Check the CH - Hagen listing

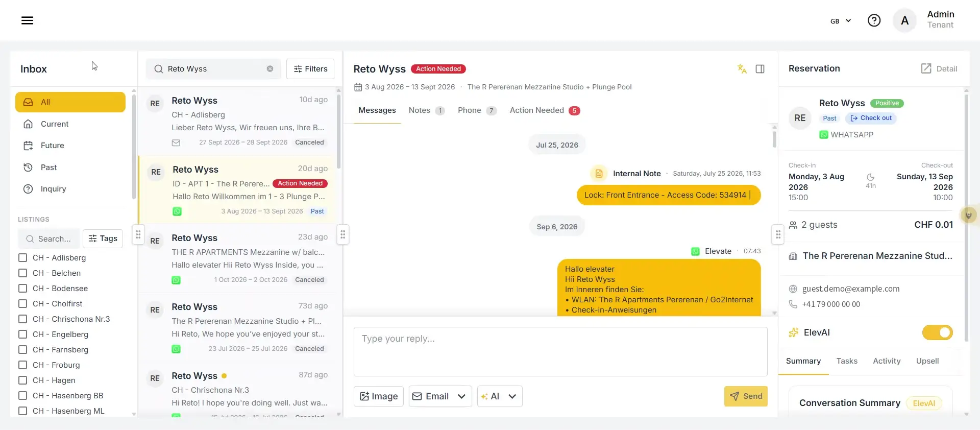(x=22, y=380)
